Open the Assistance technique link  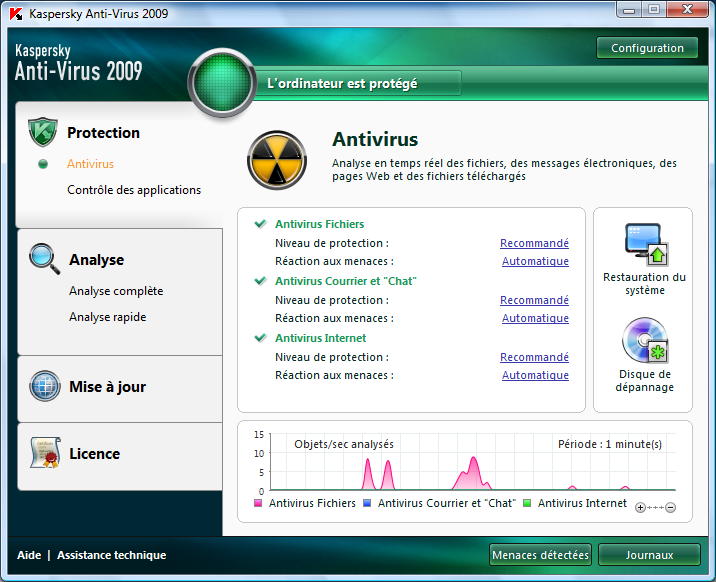(x=111, y=555)
